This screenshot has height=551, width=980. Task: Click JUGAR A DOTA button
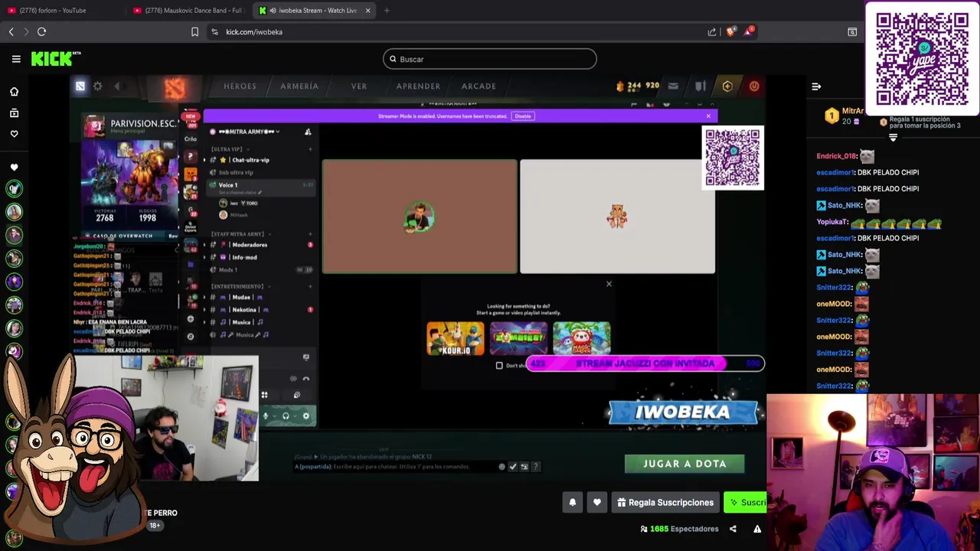[x=684, y=464]
